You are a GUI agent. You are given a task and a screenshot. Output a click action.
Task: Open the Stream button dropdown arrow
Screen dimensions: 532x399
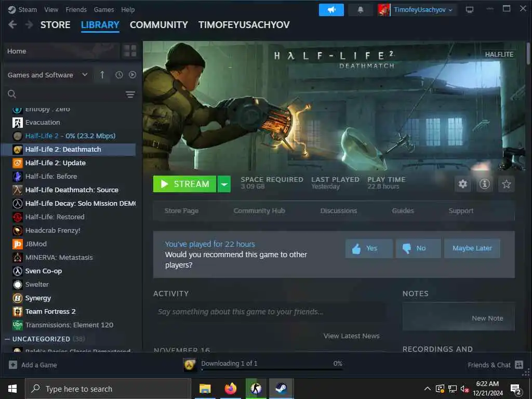[224, 184]
